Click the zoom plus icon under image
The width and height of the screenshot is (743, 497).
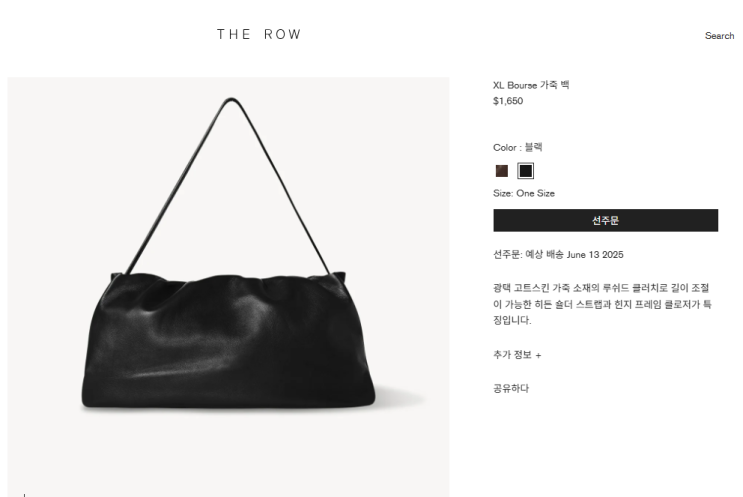[24, 495]
